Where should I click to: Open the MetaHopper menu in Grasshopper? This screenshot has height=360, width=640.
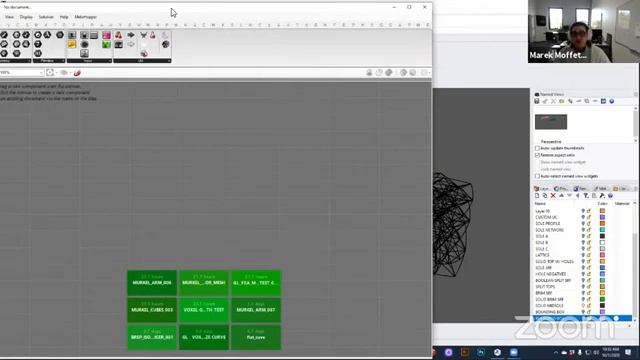pyautogui.click(x=86, y=17)
